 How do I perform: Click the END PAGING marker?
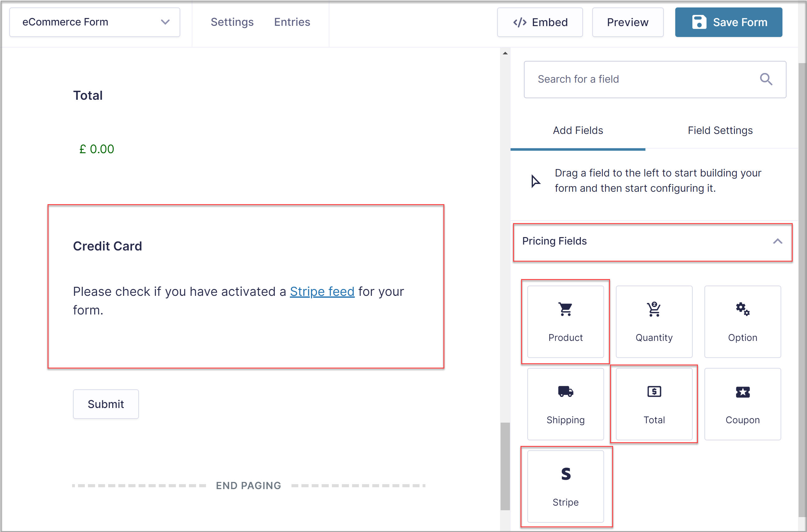(249, 485)
